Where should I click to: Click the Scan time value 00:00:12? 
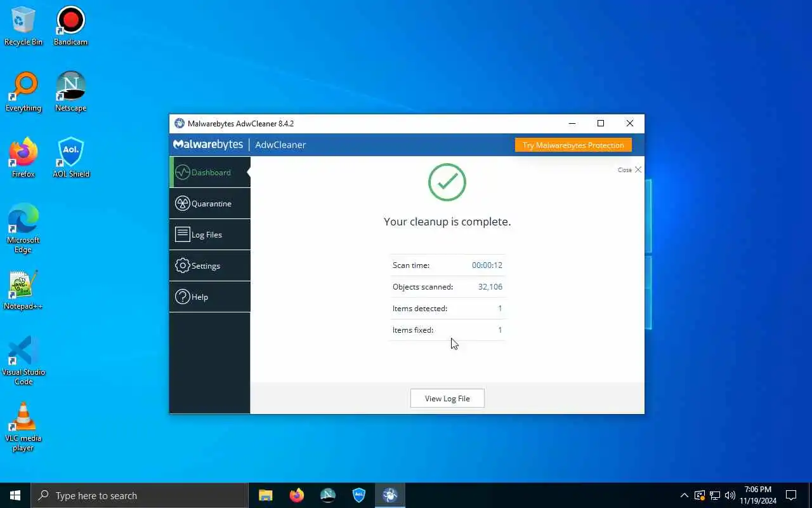tap(487, 265)
